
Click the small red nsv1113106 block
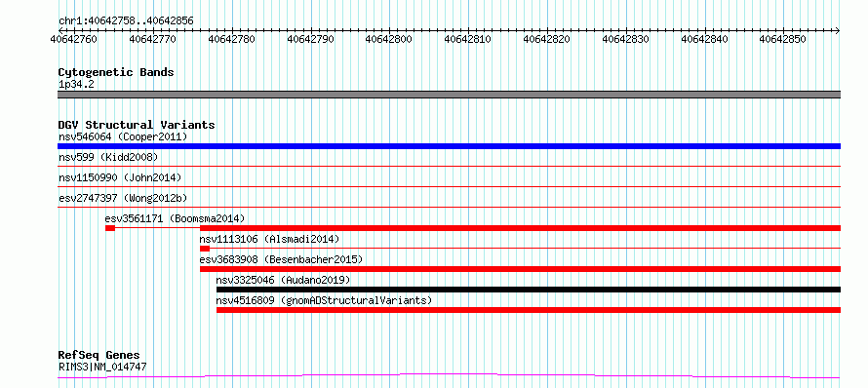click(x=205, y=249)
